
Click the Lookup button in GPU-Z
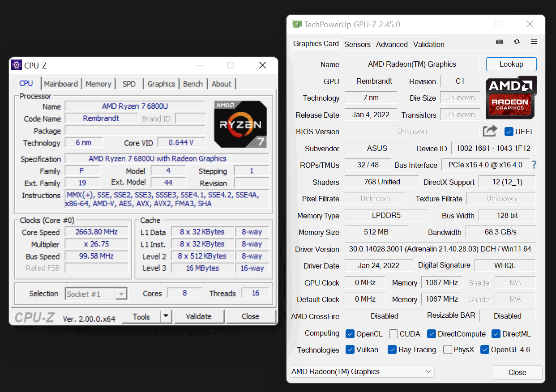(511, 64)
